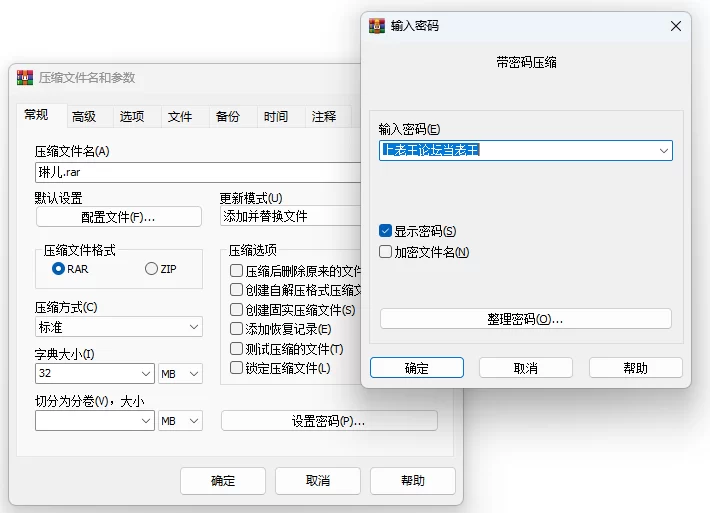The width and height of the screenshot is (710, 513).
Task: Enable 测试压缩的文件 checkbox
Action: tap(236, 349)
